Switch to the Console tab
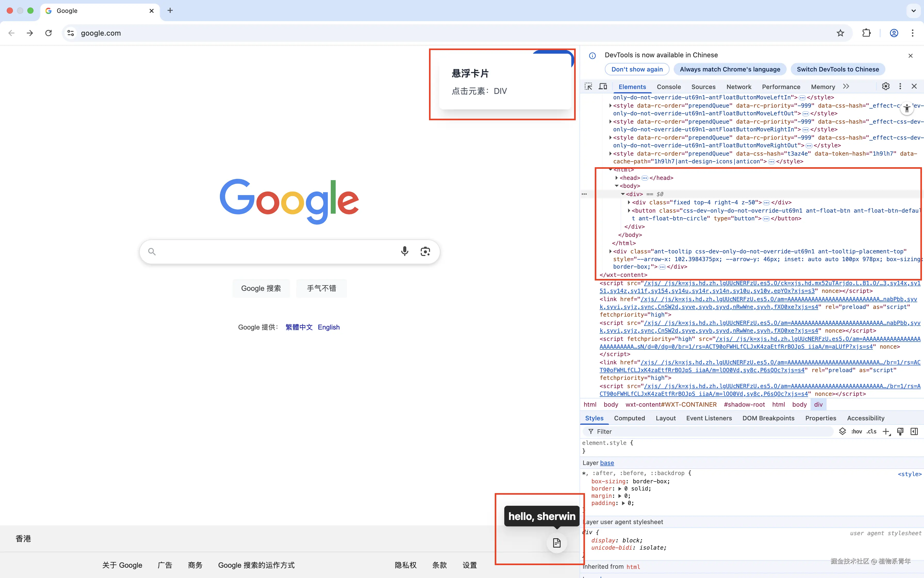This screenshot has height=578, width=924. (669, 87)
